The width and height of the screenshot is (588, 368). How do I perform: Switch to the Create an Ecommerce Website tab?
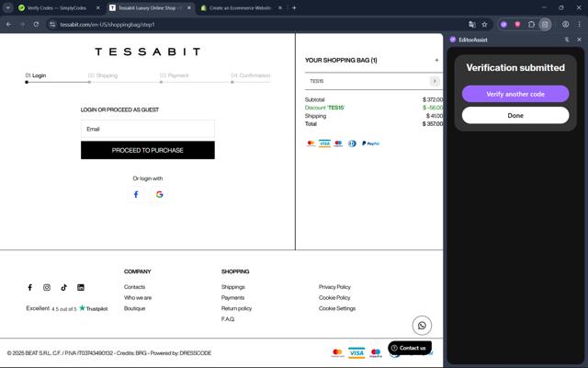pos(240,8)
